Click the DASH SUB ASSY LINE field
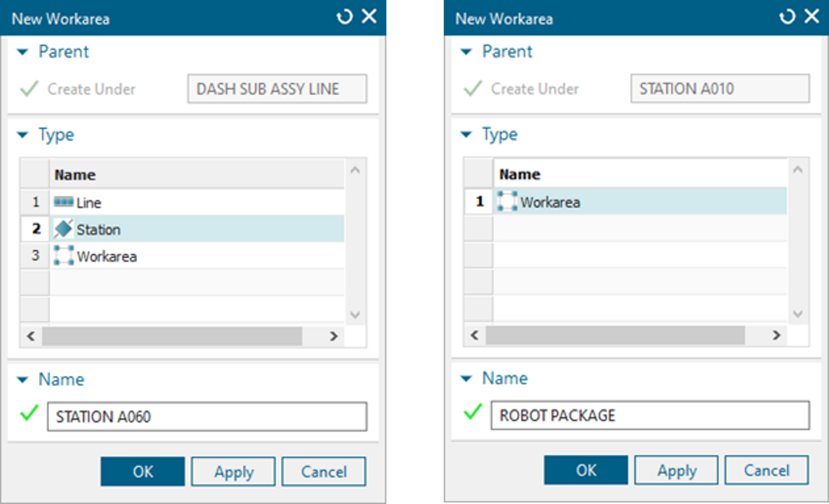Screen dimensions: 829x504 277,89
